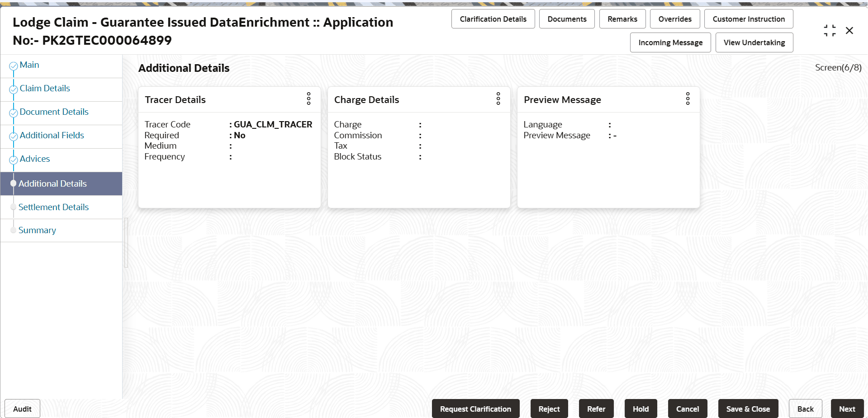Go Back to previous screen
Image resolution: width=868 pixels, height=418 pixels.
point(806,409)
